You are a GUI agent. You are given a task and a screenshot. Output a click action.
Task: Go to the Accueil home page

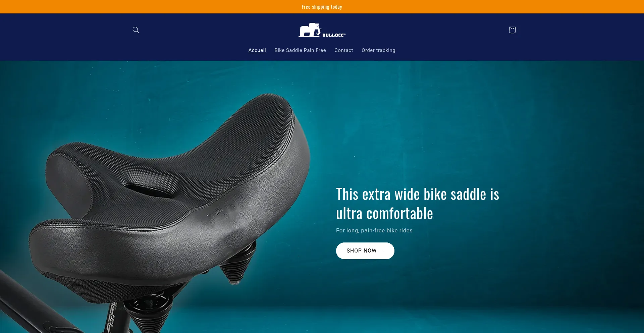pyautogui.click(x=257, y=50)
